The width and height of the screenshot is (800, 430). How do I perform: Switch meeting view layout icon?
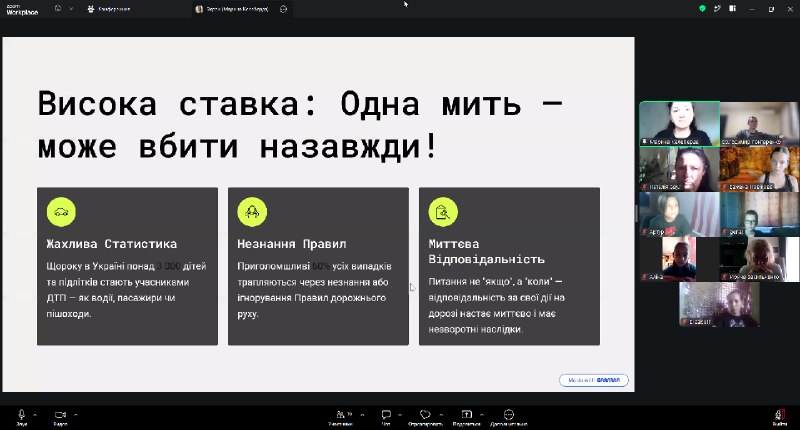click(733, 9)
